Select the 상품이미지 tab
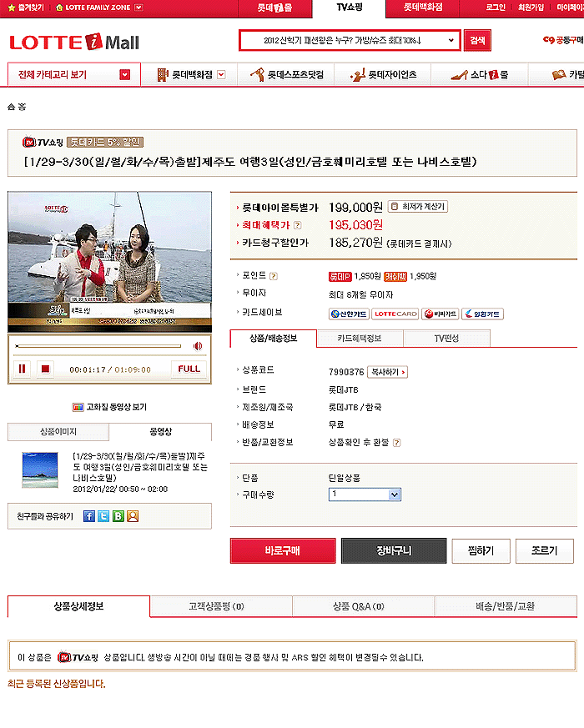The width and height of the screenshot is (584, 728). (x=58, y=432)
